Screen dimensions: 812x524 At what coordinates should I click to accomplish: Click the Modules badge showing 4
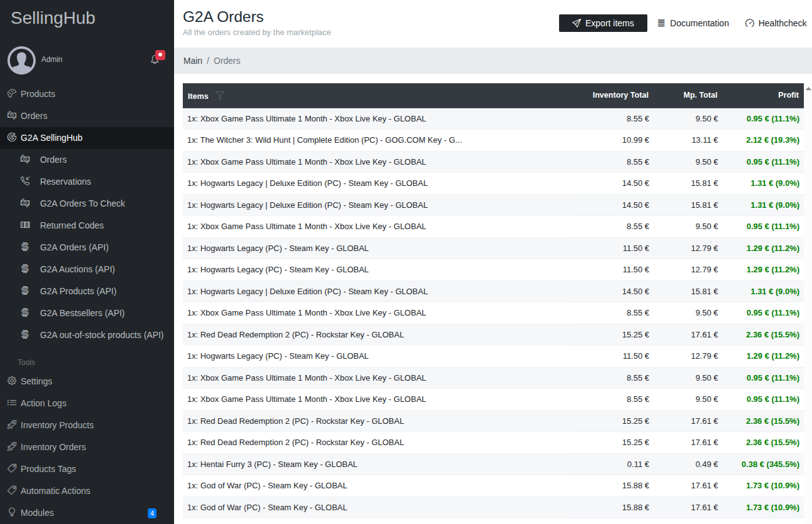click(152, 513)
